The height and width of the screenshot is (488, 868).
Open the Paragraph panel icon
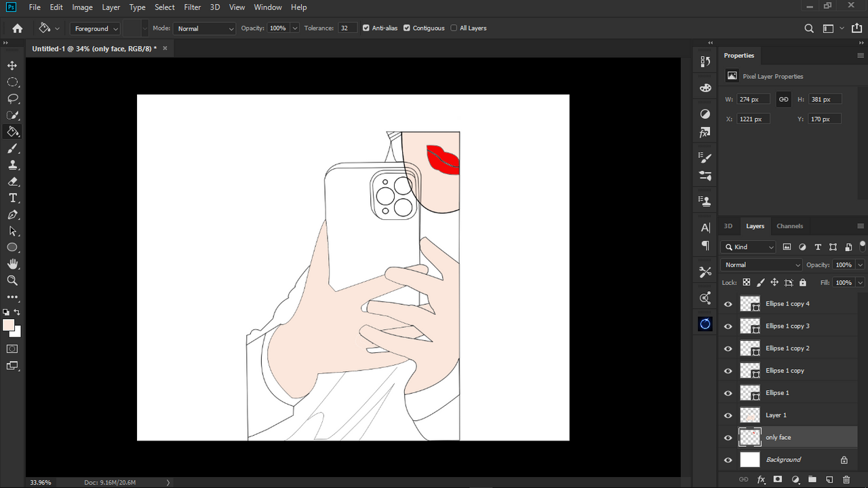tap(705, 245)
